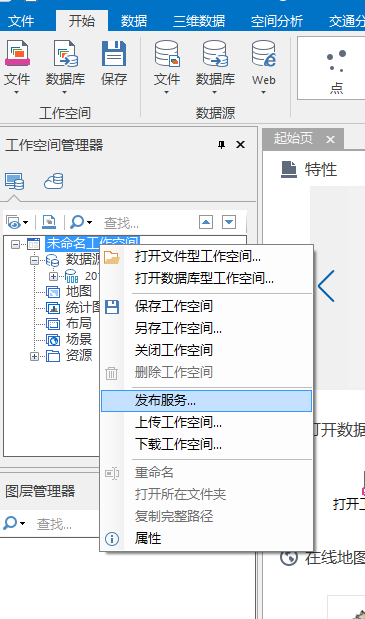Open datasource 数据库 icon in 数据源 group
The image size is (365, 619).
(215, 53)
